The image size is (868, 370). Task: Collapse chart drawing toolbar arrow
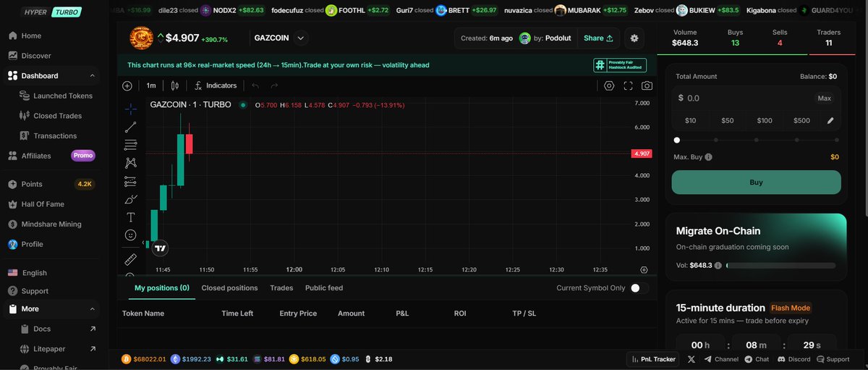pyautogui.click(x=143, y=243)
